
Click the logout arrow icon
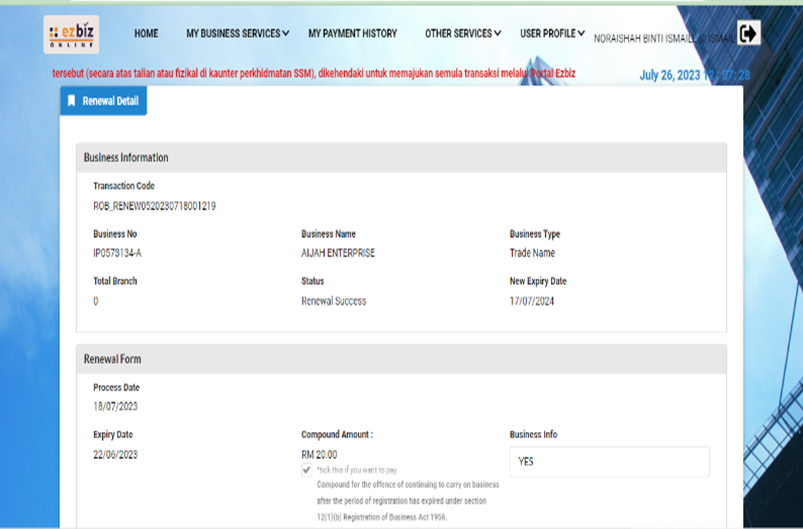[748, 34]
